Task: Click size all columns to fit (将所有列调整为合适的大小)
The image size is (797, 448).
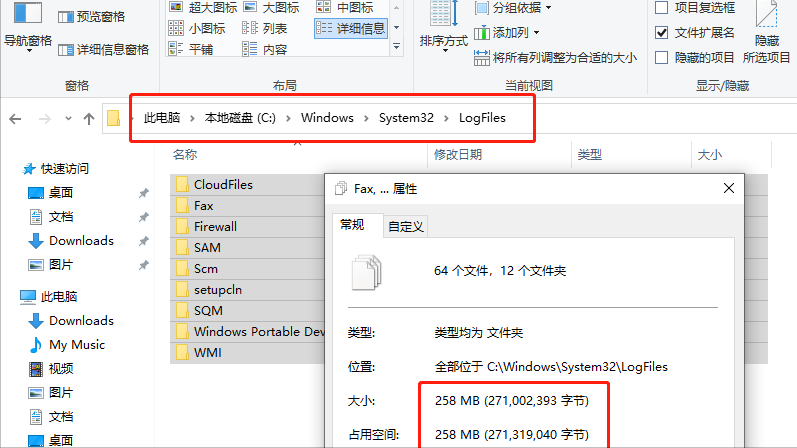Action: [x=555, y=58]
